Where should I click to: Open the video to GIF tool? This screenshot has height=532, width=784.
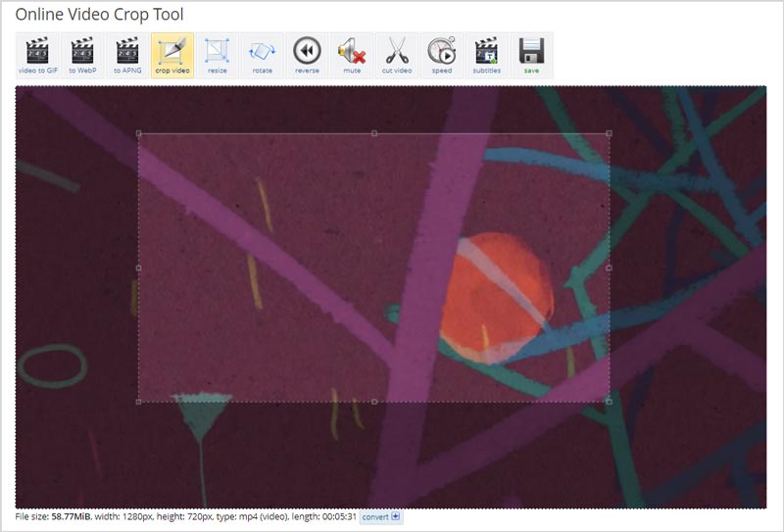pos(37,55)
